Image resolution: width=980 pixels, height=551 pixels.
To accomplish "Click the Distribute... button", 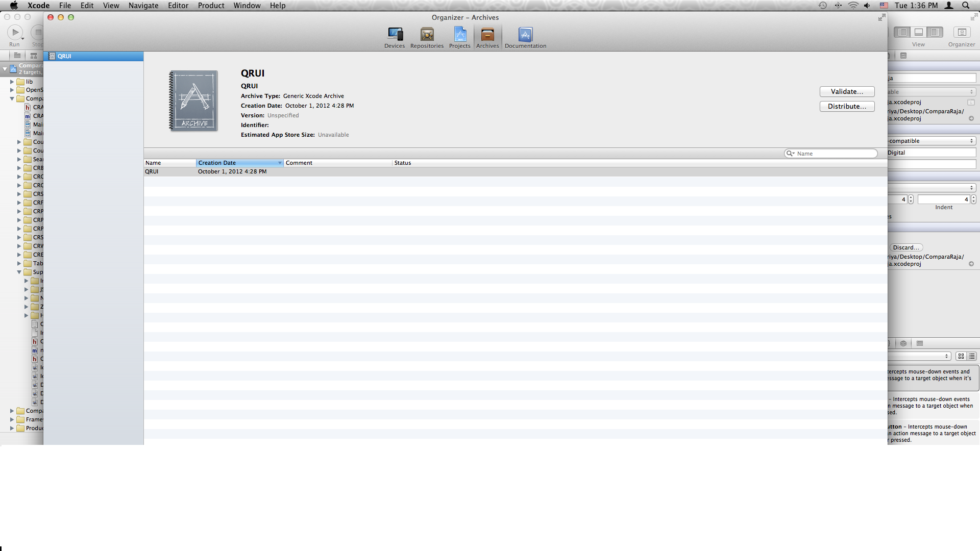I will pos(847,107).
